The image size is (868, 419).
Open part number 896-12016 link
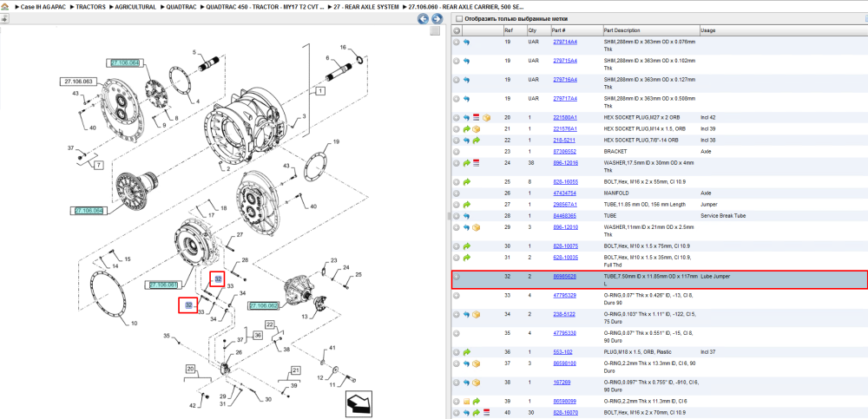click(565, 163)
